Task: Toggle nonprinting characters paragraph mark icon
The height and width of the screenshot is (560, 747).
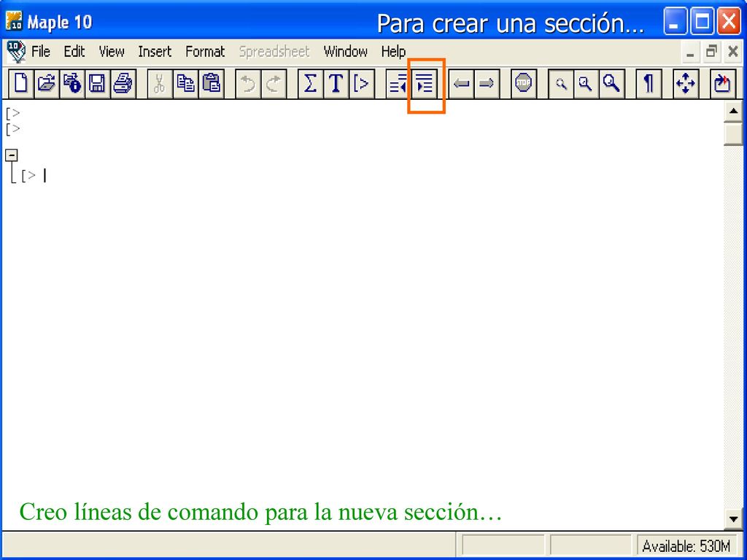Action: point(649,84)
